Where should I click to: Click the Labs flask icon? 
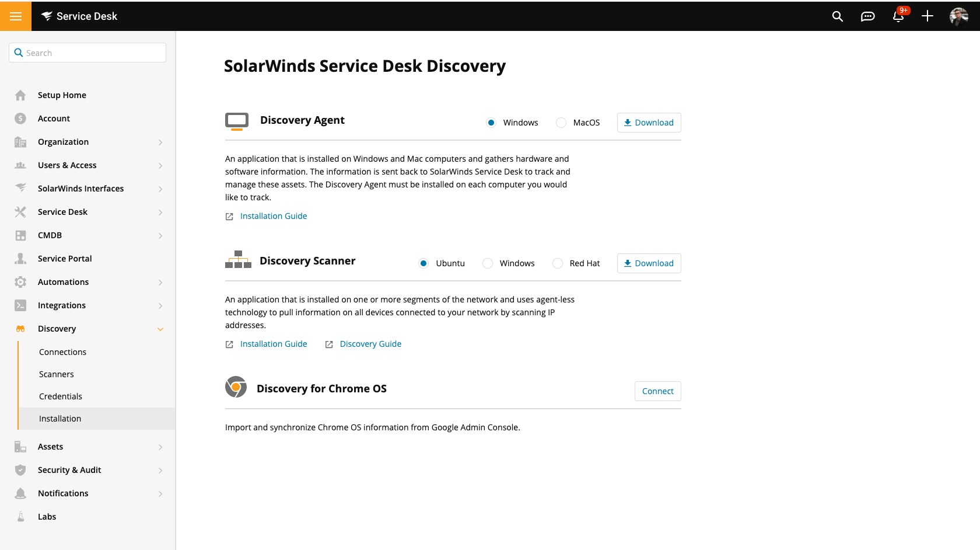(x=20, y=517)
